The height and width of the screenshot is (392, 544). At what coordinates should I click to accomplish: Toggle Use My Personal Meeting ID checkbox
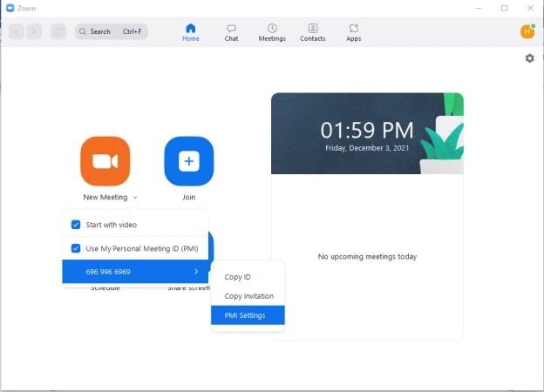pyautogui.click(x=76, y=248)
